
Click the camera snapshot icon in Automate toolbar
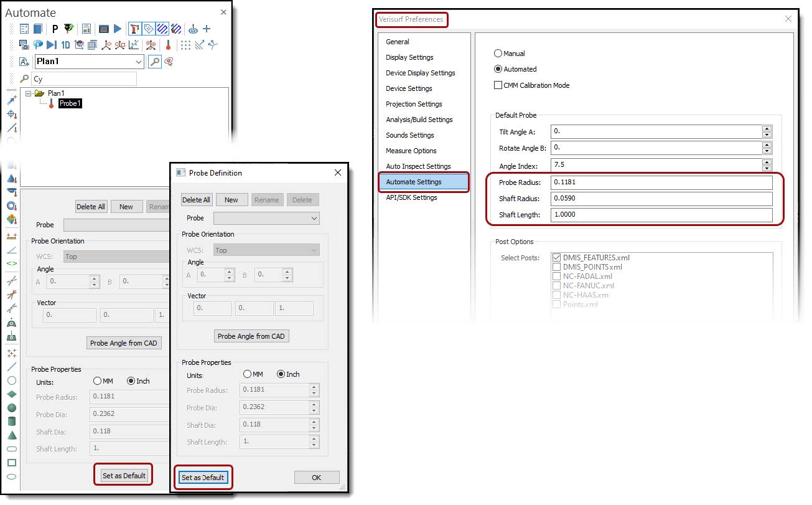pyautogui.click(x=24, y=45)
